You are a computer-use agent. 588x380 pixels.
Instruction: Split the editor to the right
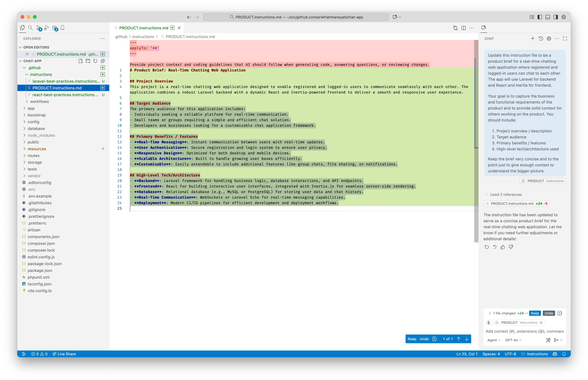click(464, 28)
